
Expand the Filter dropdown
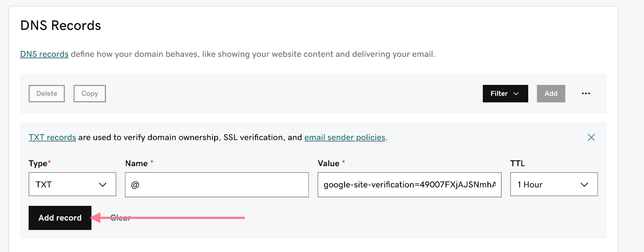[505, 94]
